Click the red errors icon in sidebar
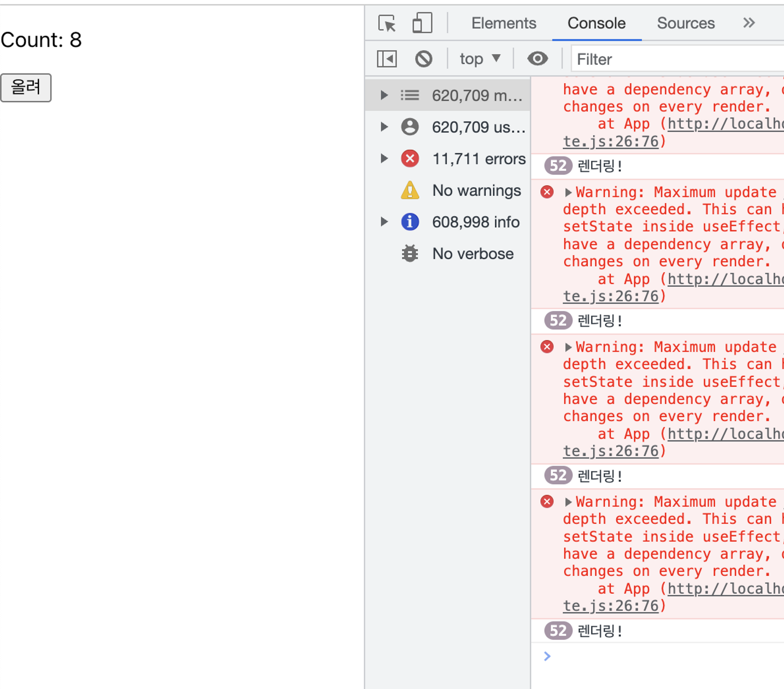 (x=410, y=159)
